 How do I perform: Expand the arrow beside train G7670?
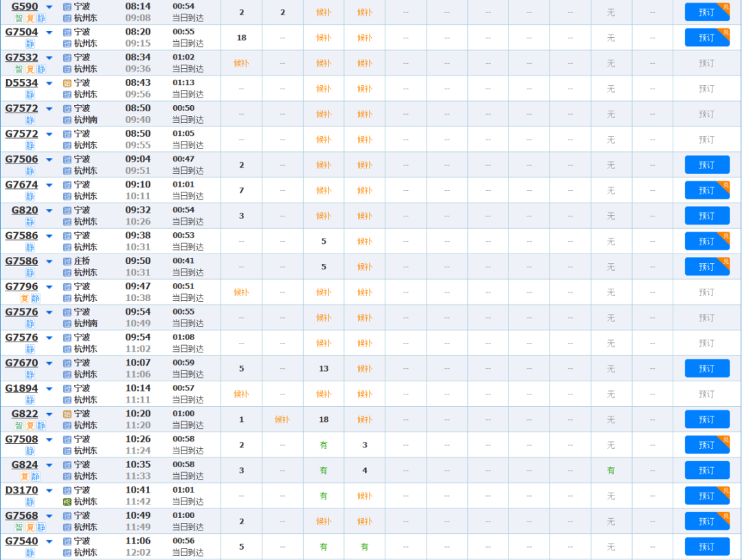pyautogui.click(x=49, y=363)
